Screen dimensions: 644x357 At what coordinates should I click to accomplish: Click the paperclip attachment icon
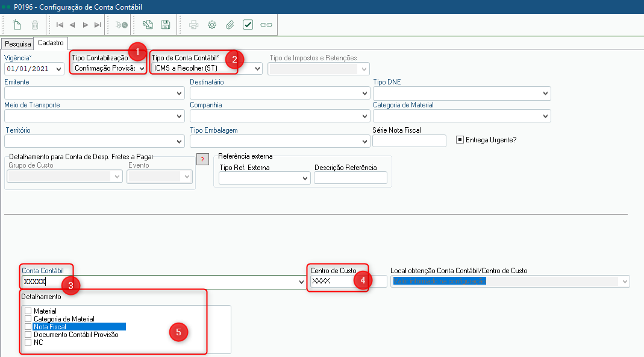[230, 25]
